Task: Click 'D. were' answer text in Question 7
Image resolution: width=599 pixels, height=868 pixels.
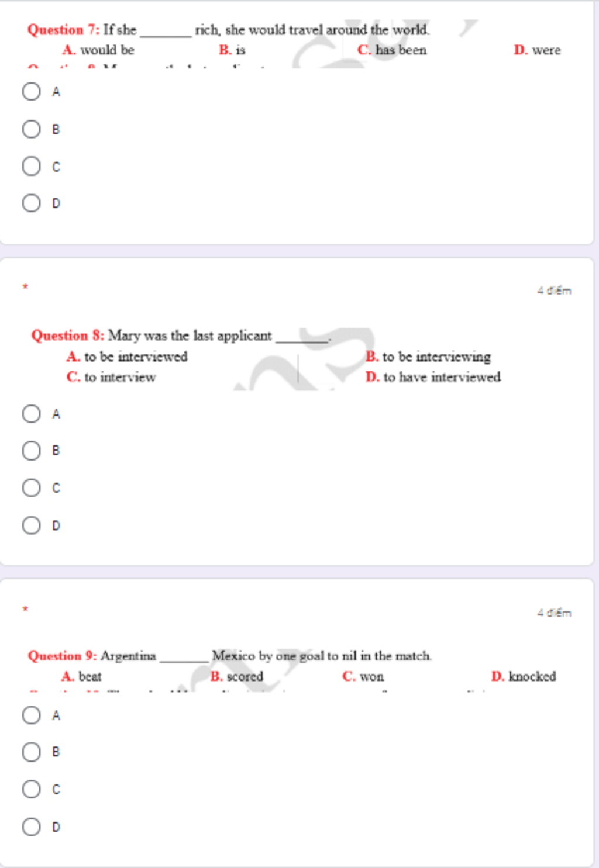Action: (537, 50)
